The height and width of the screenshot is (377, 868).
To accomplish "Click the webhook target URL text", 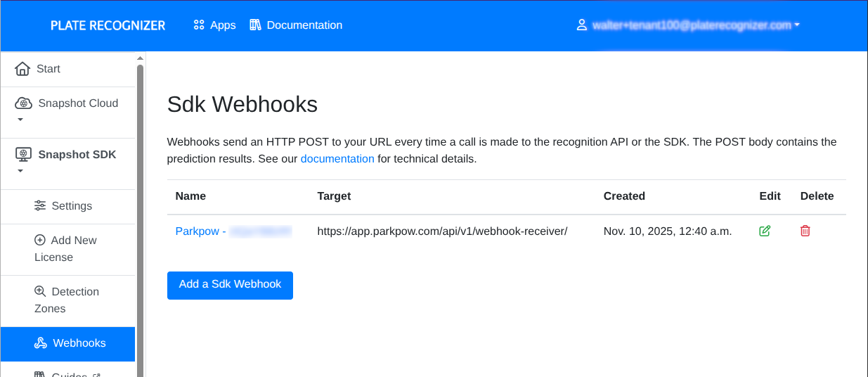I will pyautogui.click(x=442, y=231).
